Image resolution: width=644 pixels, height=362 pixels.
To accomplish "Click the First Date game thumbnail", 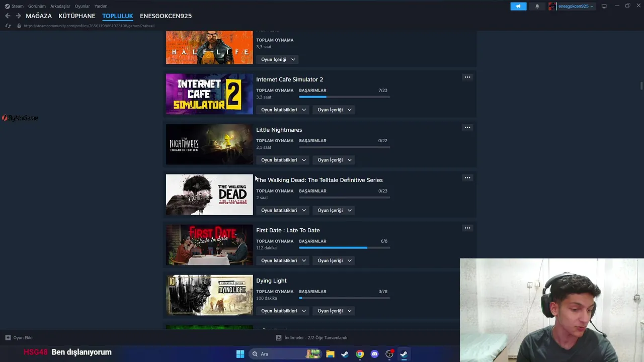I will click(209, 245).
